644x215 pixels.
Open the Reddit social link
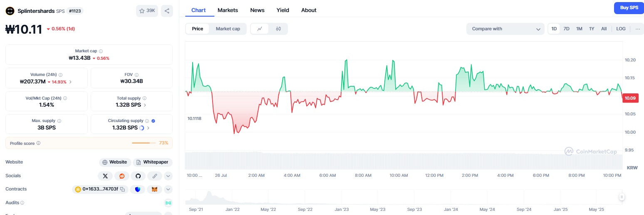[x=122, y=176]
